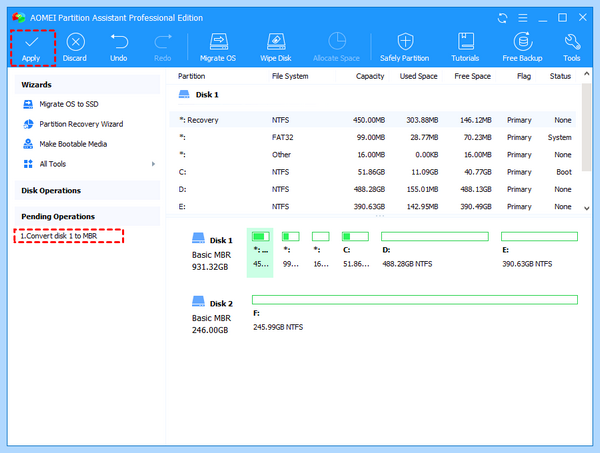Collapse the Wizards section header
Viewport: 600px width, 453px height.
pos(87,85)
